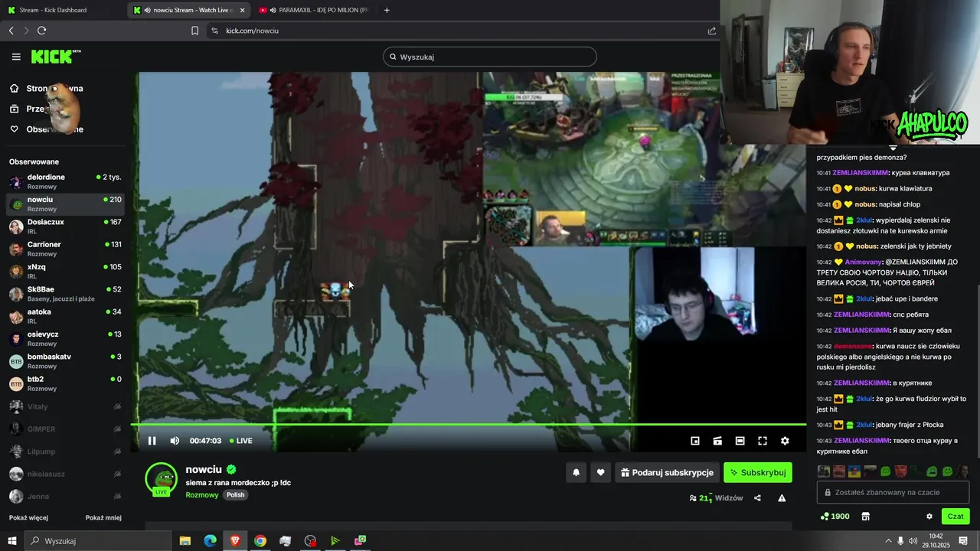Viewport: 980px width, 551px height.
Task: Open Windows Start menu
Action: 12,541
